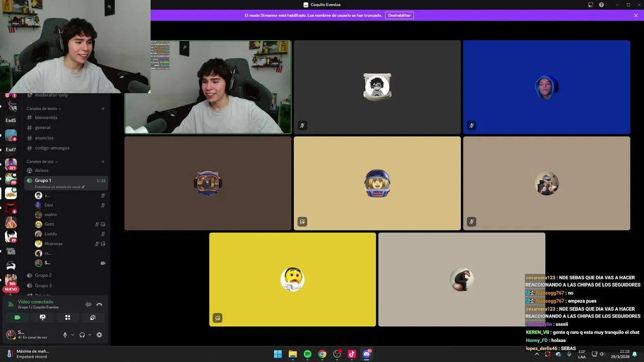Select user Dani in voice list
The image size is (644, 362).
click(x=69, y=205)
